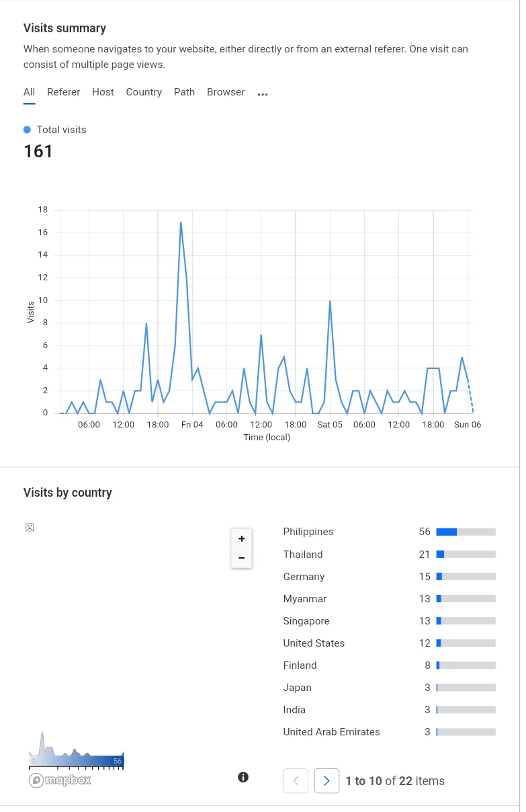526x812 pixels.
Task: Click the map color legend scale
Action: [x=77, y=762]
